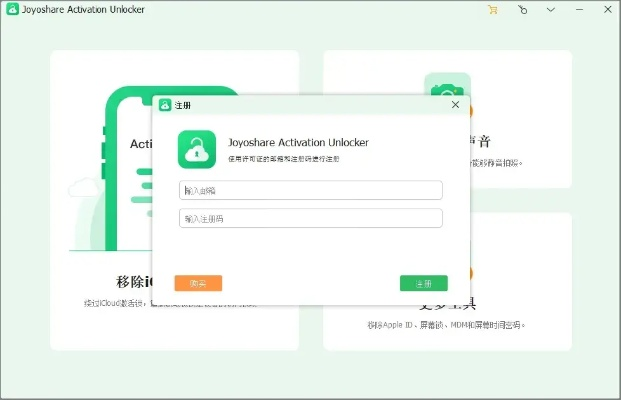Click the green 注册 register button

[x=424, y=283]
